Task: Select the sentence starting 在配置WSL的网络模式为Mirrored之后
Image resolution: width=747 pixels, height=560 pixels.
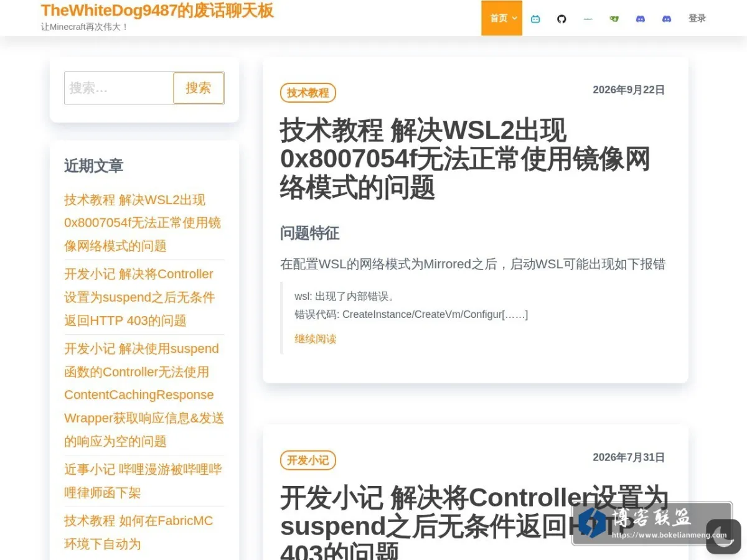Action: pyautogui.click(x=473, y=264)
